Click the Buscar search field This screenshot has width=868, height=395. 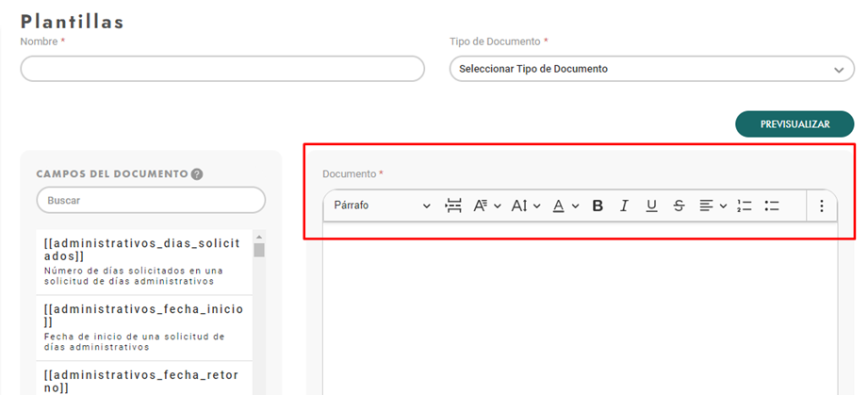151,200
